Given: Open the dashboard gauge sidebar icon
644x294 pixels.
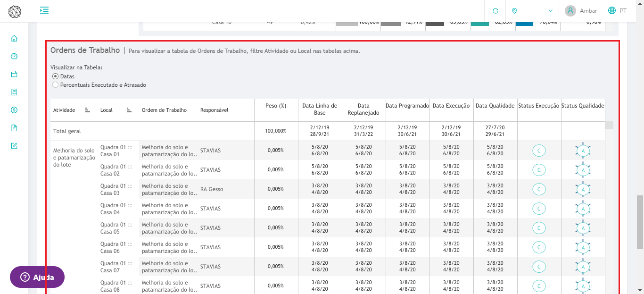Looking at the screenshot, I should [14, 56].
